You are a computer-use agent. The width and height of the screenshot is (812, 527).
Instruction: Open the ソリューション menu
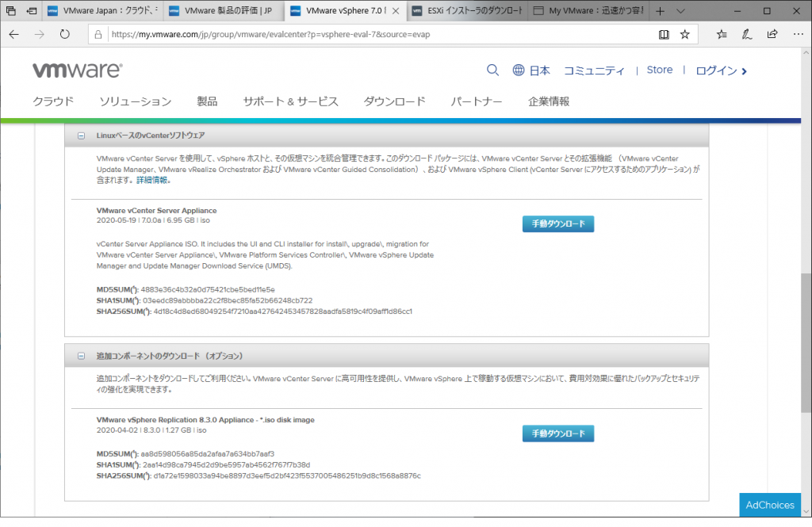(x=136, y=101)
